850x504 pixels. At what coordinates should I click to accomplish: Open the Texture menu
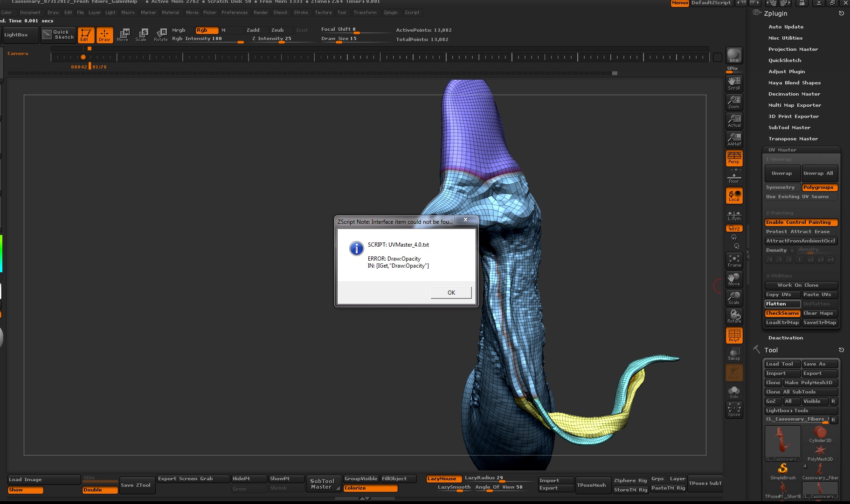pos(323,13)
